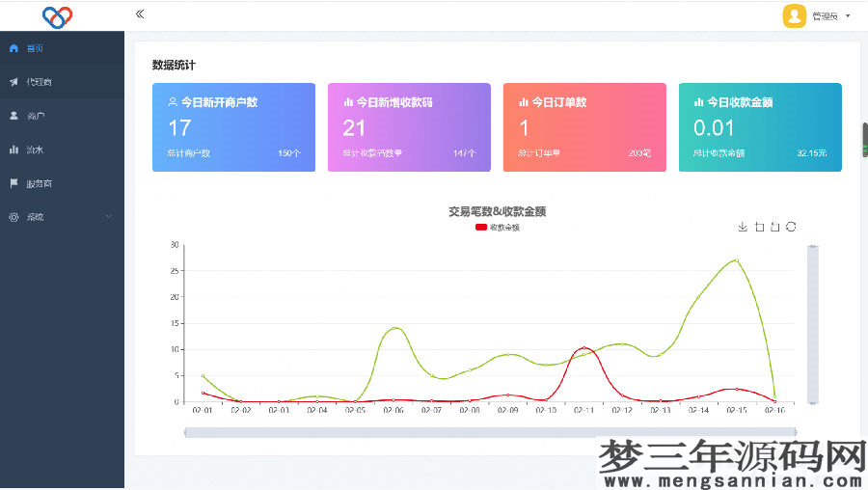
Task: Click the red line peak at 02-11
Action: point(584,348)
